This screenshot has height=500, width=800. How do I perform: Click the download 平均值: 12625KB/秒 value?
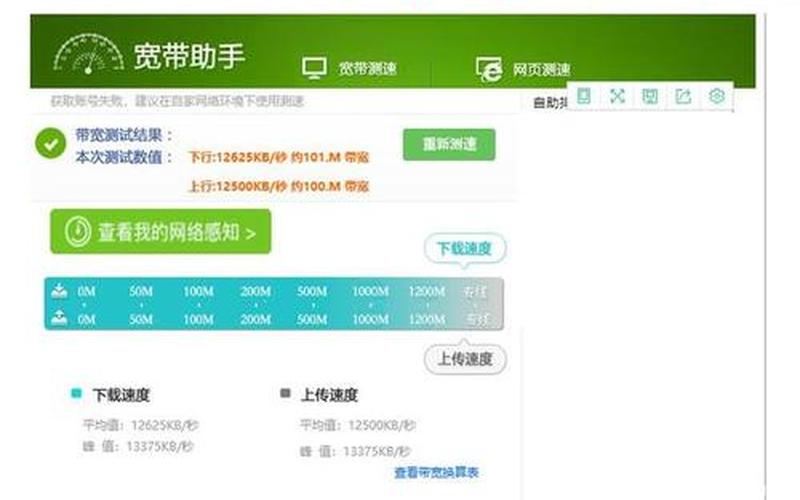(x=141, y=424)
